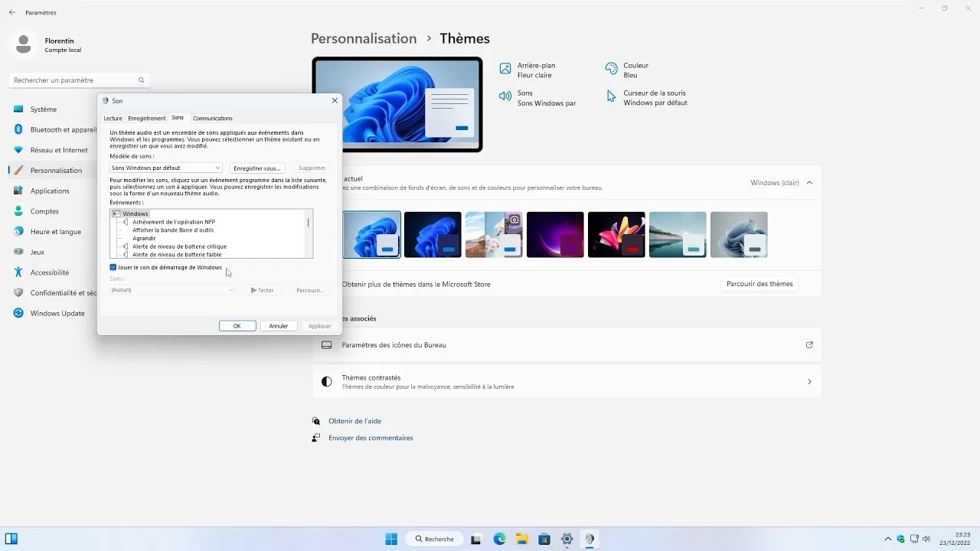980x551 pixels.
Task: Open the Modèle de sons dropdown
Action: click(166, 168)
